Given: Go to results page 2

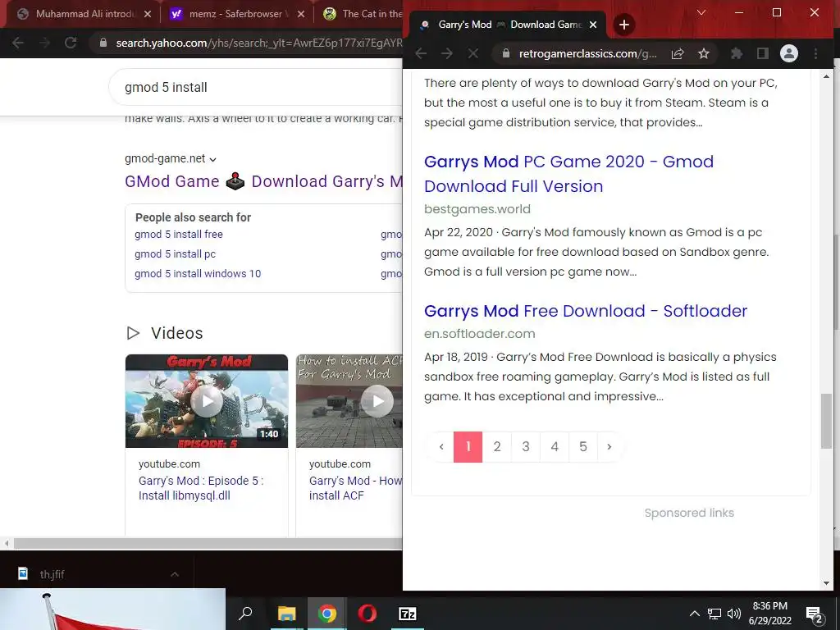Looking at the screenshot, I should 496,447.
